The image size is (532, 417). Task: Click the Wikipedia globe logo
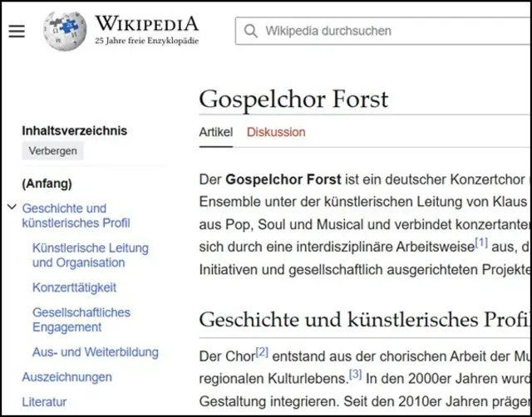pyautogui.click(x=65, y=31)
